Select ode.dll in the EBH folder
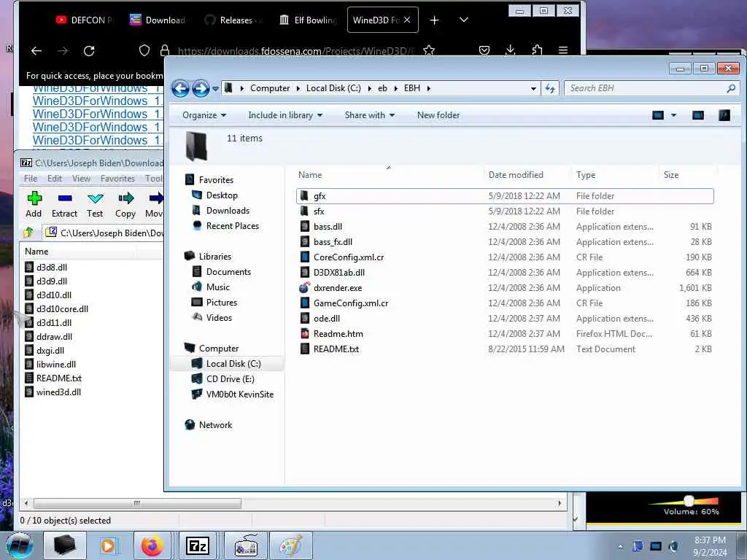 click(505, 318)
